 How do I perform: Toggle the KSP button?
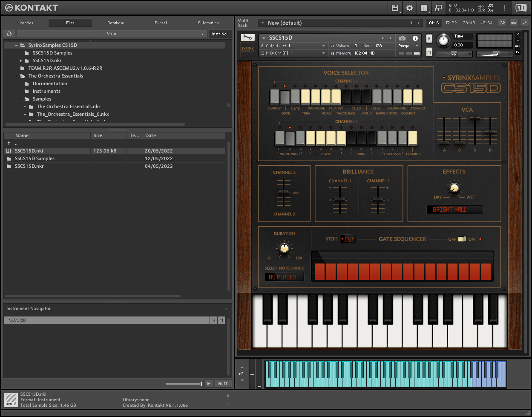pos(502,23)
